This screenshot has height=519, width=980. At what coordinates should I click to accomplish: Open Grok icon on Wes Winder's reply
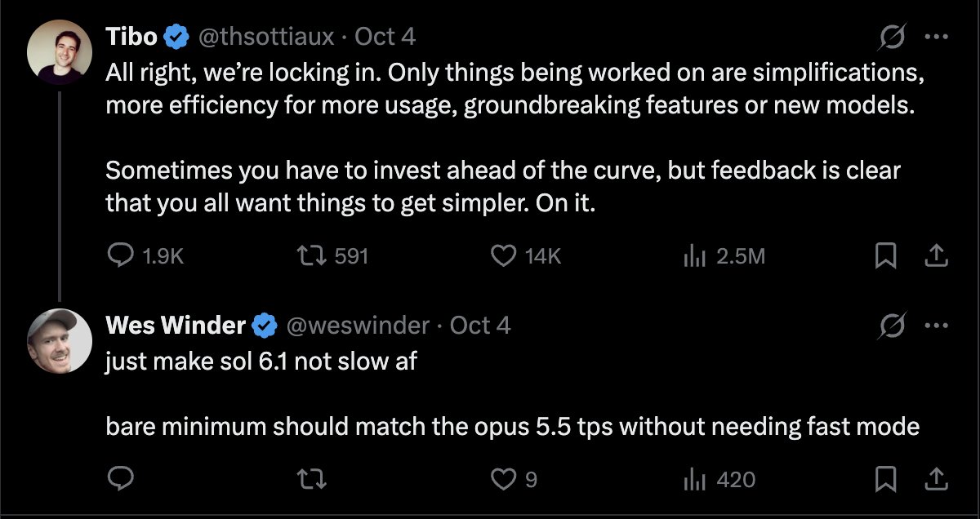(889, 326)
